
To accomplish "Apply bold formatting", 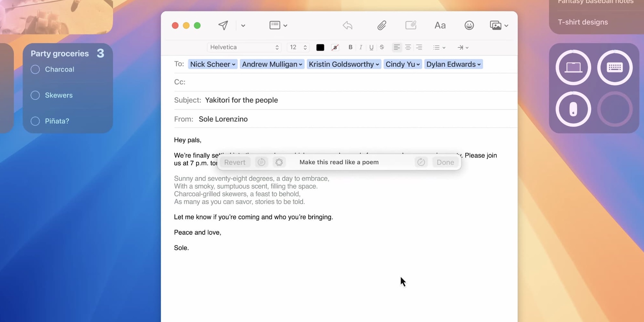I will [350, 47].
